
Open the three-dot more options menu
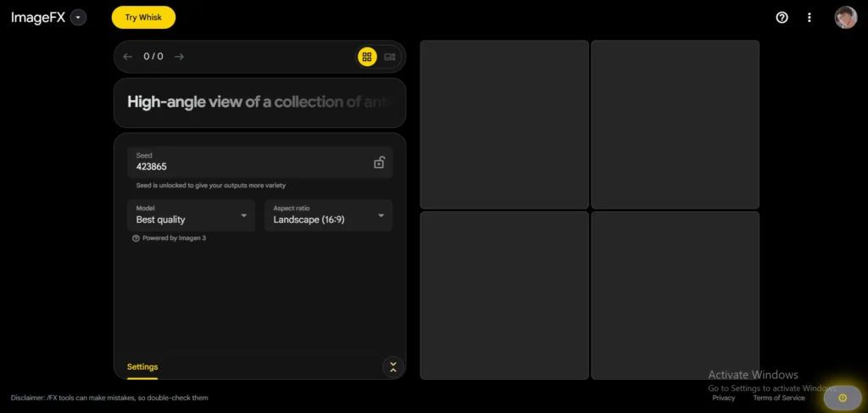[810, 18]
